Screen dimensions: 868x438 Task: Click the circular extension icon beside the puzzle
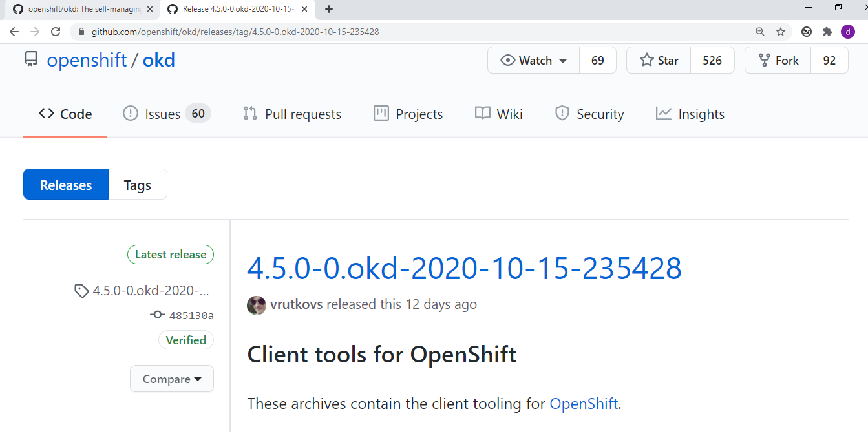[x=807, y=32]
